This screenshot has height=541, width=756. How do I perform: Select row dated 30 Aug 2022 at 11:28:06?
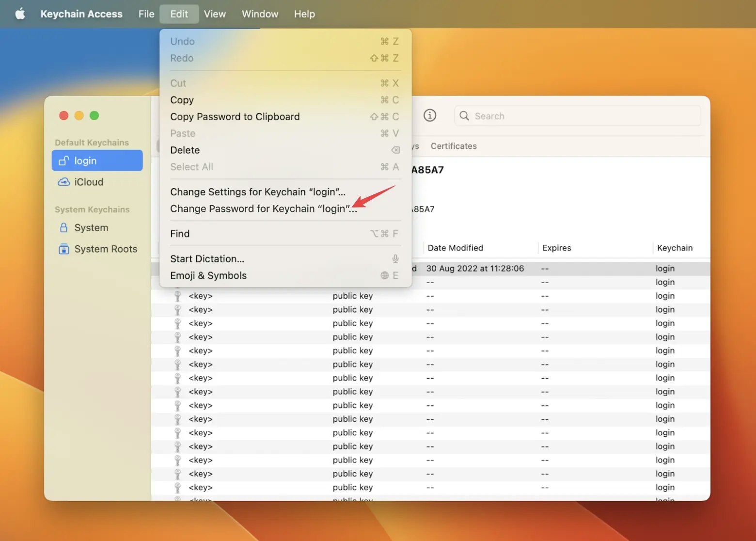(431, 269)
